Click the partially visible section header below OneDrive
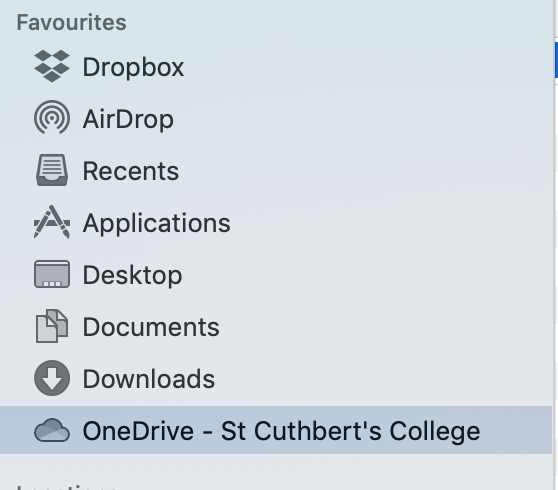 (67, 487)
